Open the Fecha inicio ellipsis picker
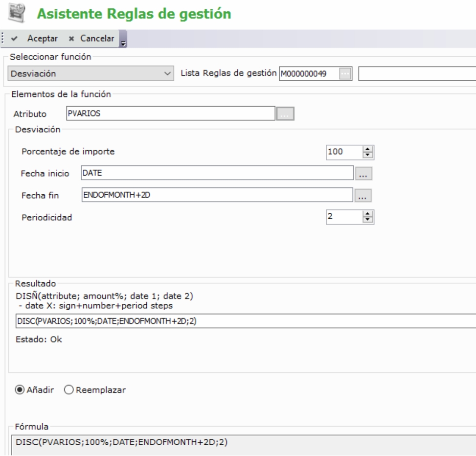 [x=363, y=173]
